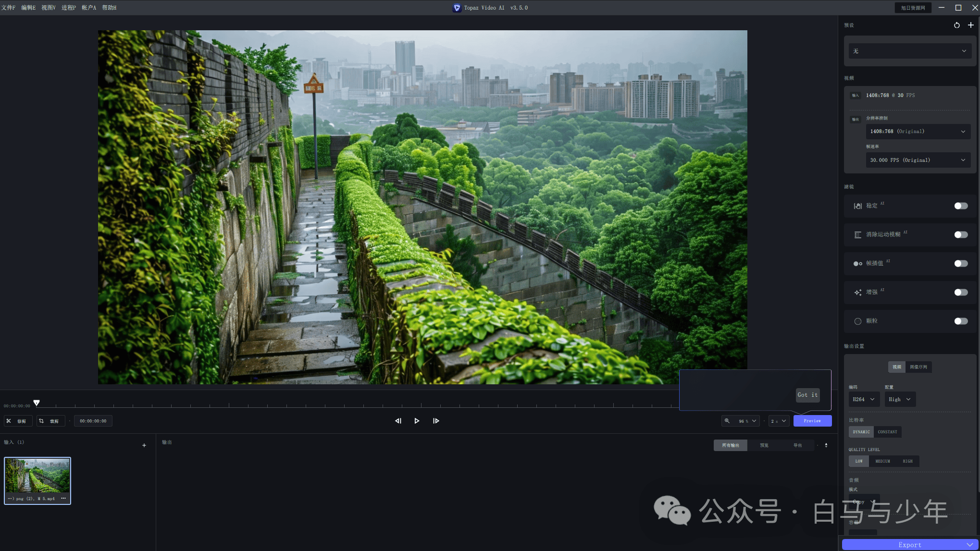This screenshot has width=980, height=551.
Task: Toggle the 消除运动模糊 filter on
Action: tap(961, 235)
